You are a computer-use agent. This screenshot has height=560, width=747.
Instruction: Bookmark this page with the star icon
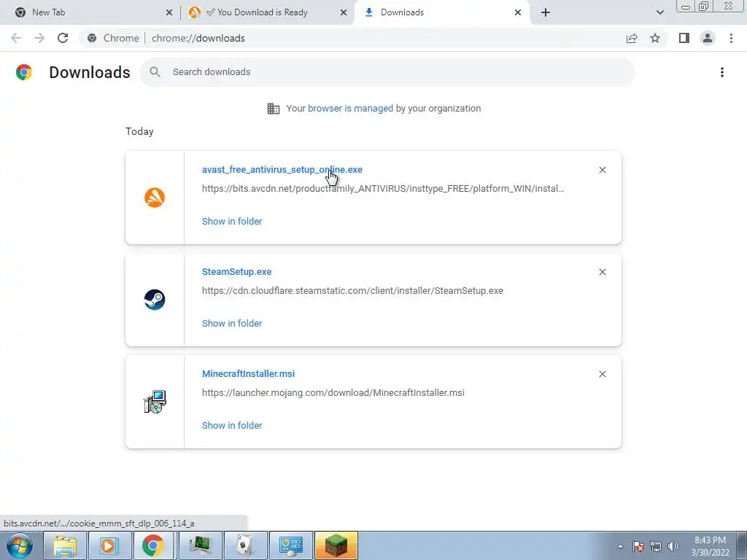(655, 38)
